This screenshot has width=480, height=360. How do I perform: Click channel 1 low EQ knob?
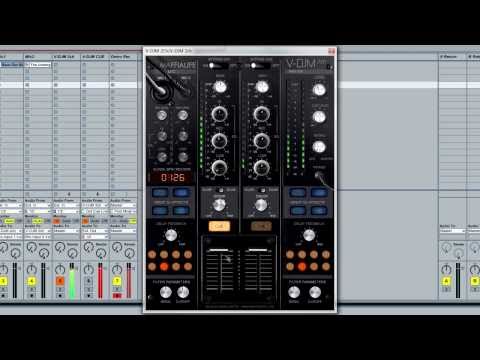coord(219,167)
